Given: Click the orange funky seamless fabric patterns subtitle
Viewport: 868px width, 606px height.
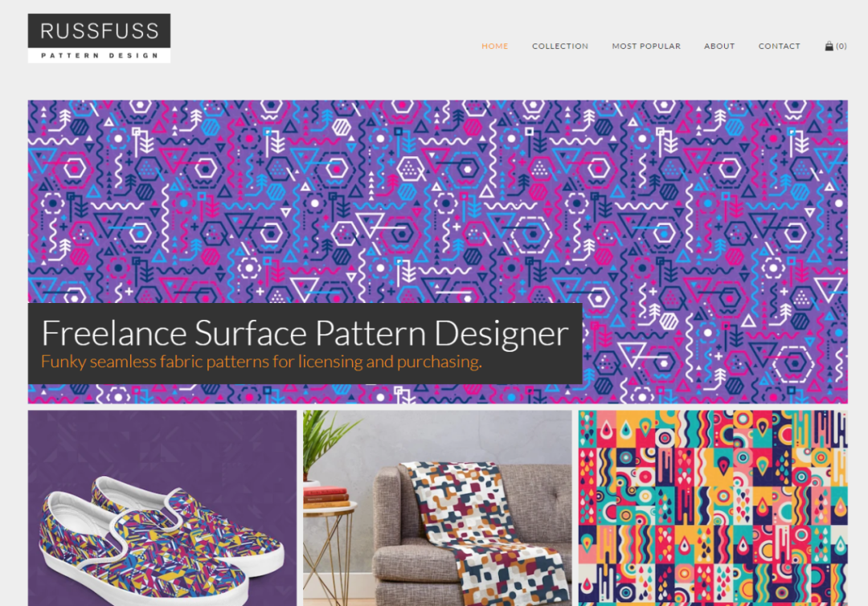Looking at the screenshot, I should 261,362.
